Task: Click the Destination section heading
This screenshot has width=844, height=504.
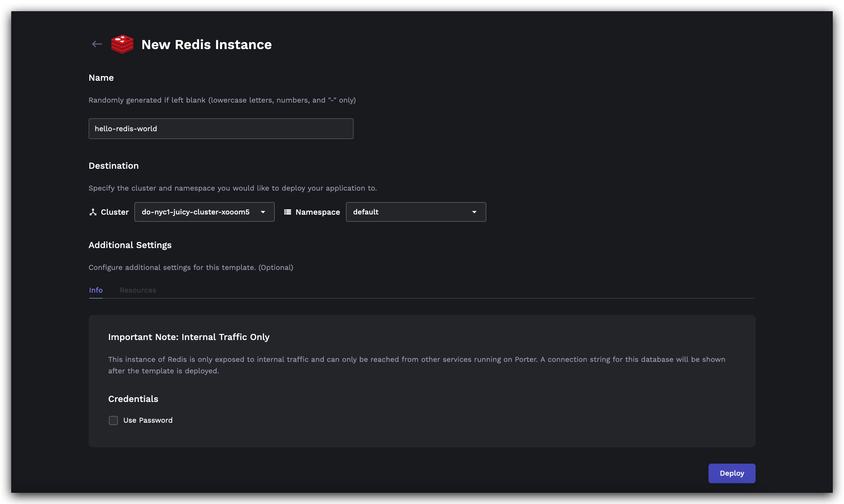Action: click(x=114, y=166)
